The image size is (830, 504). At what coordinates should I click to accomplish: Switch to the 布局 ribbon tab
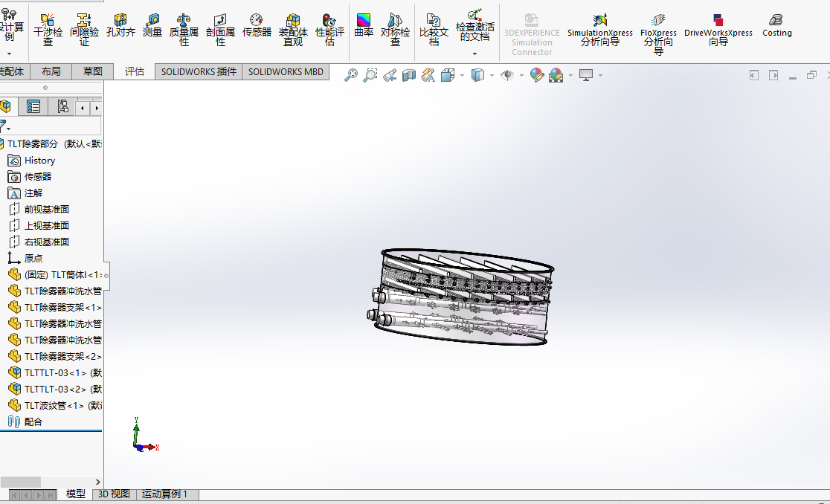point(51,71)
